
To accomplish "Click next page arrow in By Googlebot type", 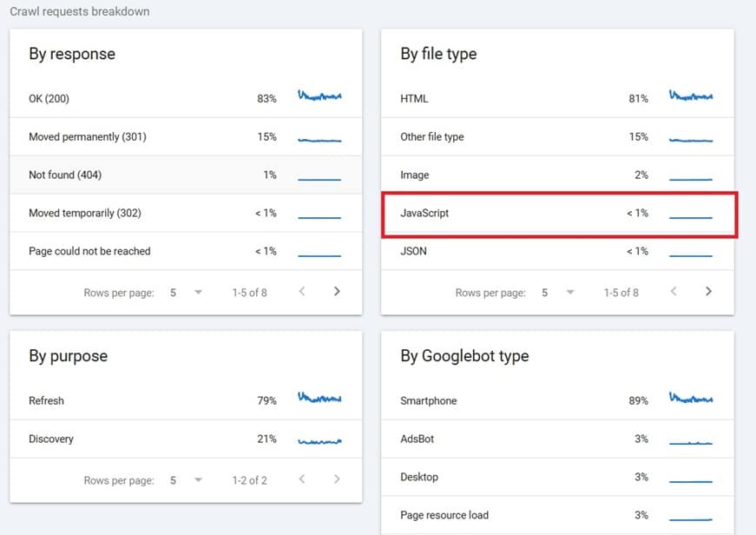I will click(x=708, y=532).
